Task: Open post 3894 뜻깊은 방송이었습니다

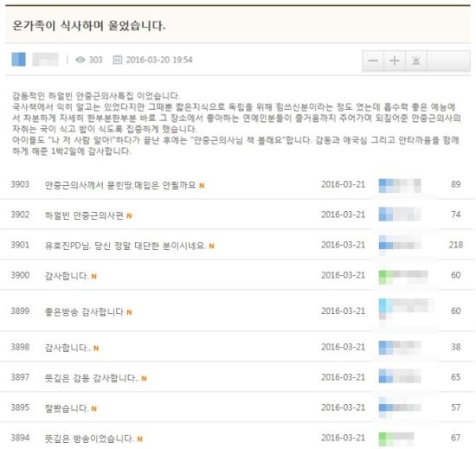Action: [x=89, y=439]
